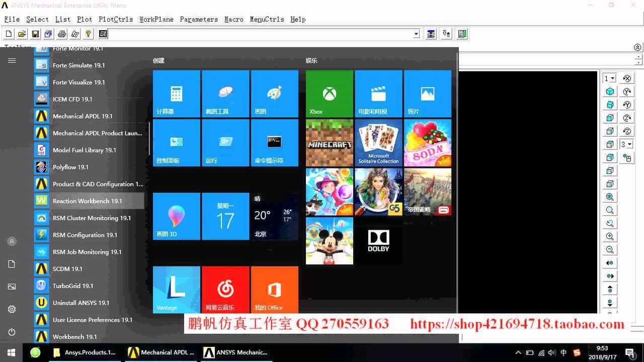
Task: Click the Save Analysis floppy icon
Action: (35, 34)
